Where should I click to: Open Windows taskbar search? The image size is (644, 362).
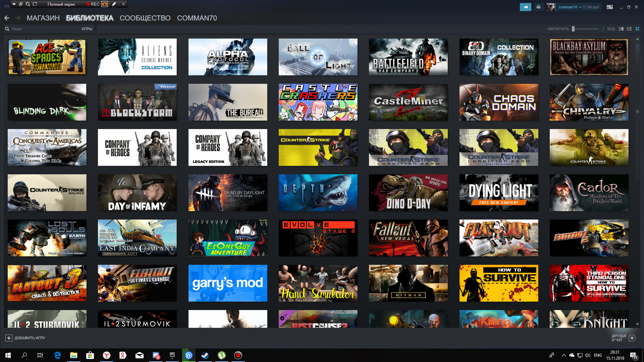(24, 355)
